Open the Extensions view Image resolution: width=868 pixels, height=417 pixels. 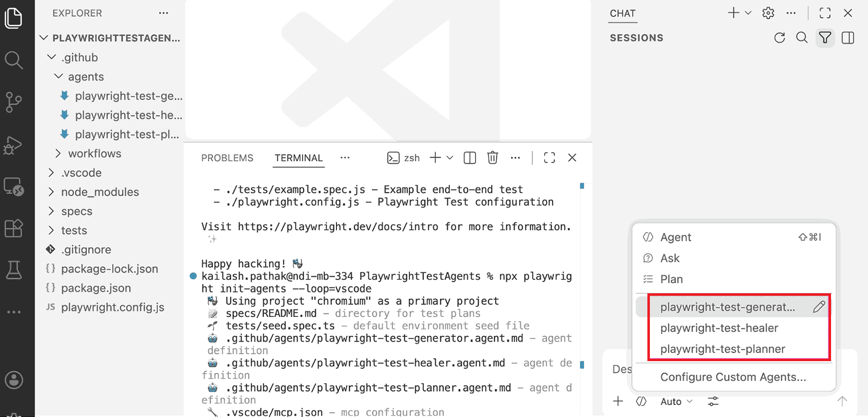[13, 228]
